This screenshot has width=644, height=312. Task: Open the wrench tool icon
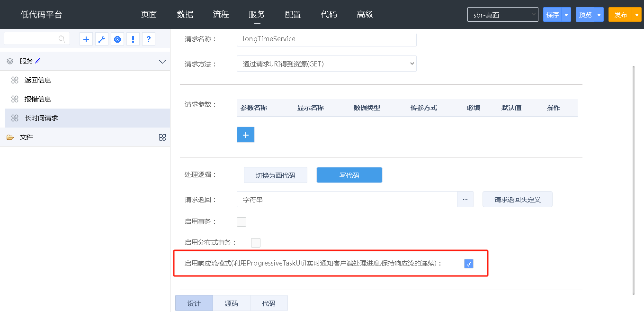102,39
